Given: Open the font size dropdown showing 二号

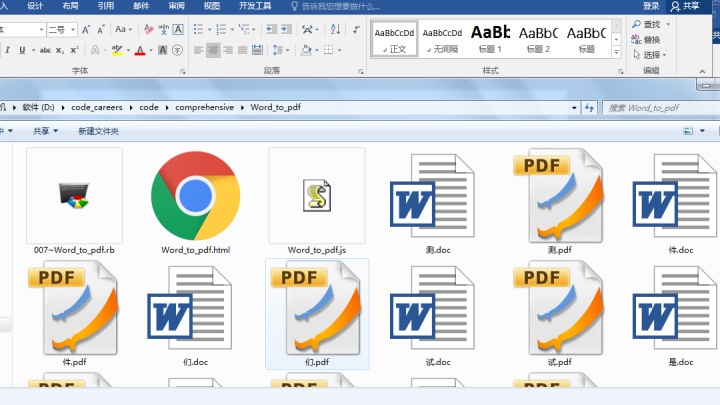Looking at the screenshot, I should [x=73, y=30].
